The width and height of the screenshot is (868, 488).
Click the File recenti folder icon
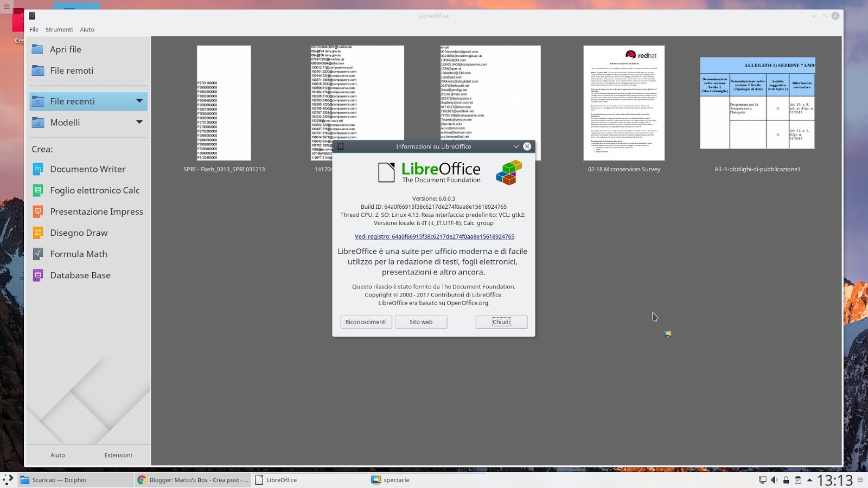[37, 101]
